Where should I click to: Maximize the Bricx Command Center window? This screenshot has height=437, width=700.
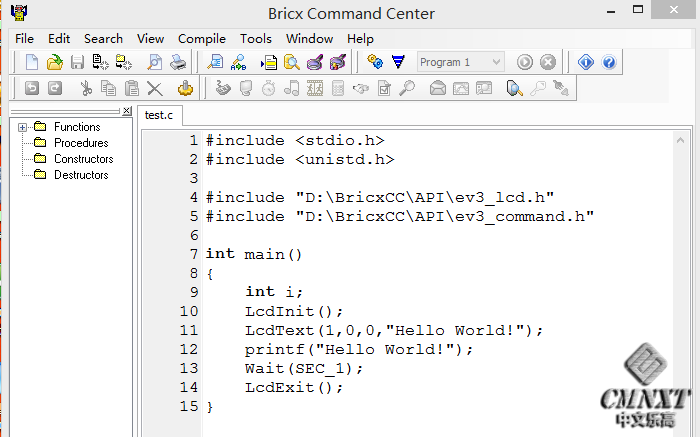(638, 9)
